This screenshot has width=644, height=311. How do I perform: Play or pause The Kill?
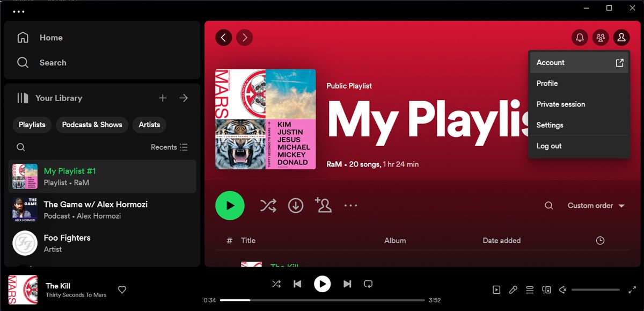click(x=322, y=284)
